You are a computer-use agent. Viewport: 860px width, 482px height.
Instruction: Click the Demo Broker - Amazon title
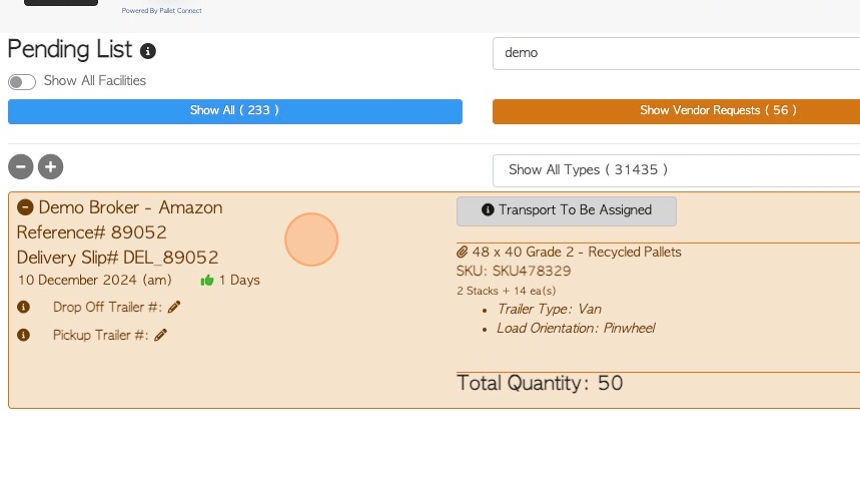[131, 208]
